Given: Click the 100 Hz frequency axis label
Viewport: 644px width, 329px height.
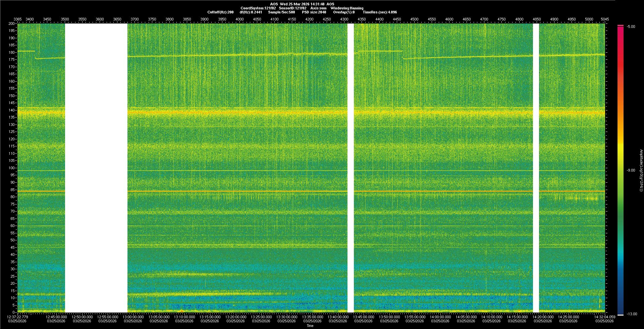Looking at the screenshot, I should click(x=12, y=168).
